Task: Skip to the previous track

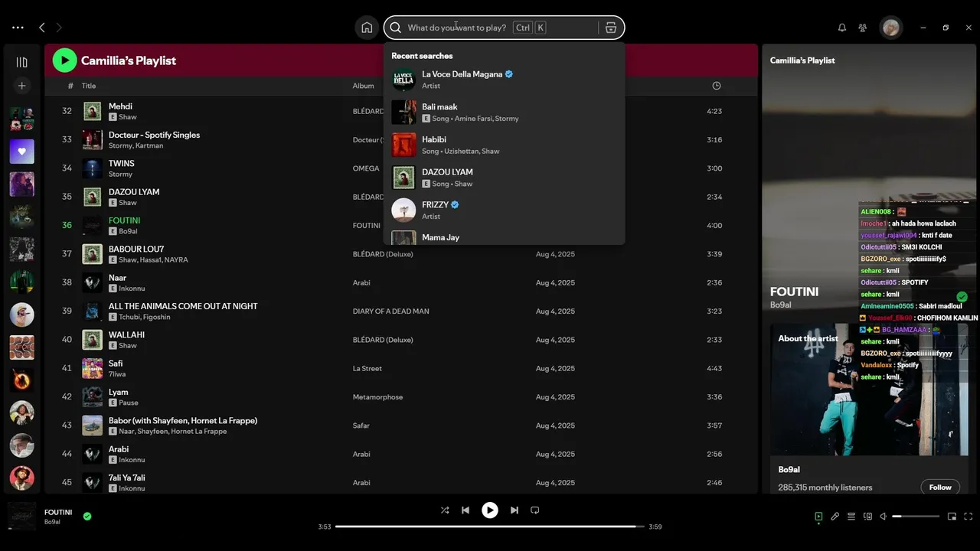Action: pos(465,510)
